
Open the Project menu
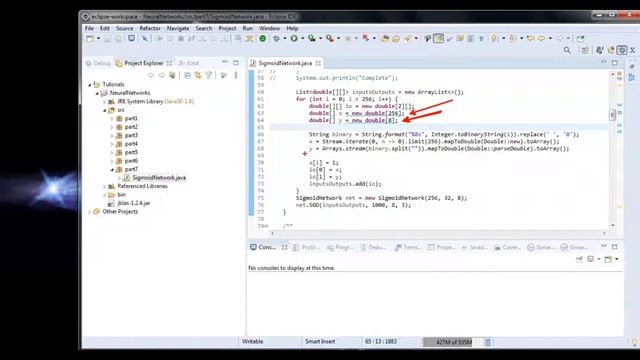227,28
